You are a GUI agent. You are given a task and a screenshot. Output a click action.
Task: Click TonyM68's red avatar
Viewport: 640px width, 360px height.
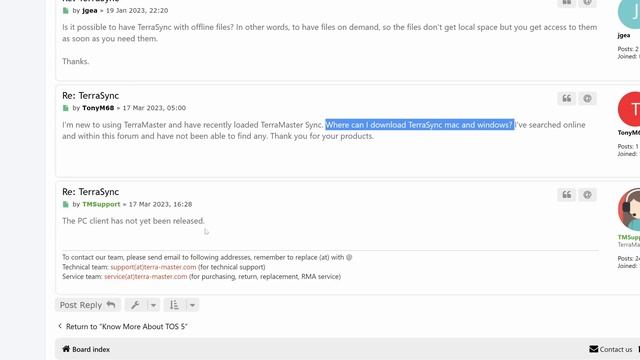point(629,109)
